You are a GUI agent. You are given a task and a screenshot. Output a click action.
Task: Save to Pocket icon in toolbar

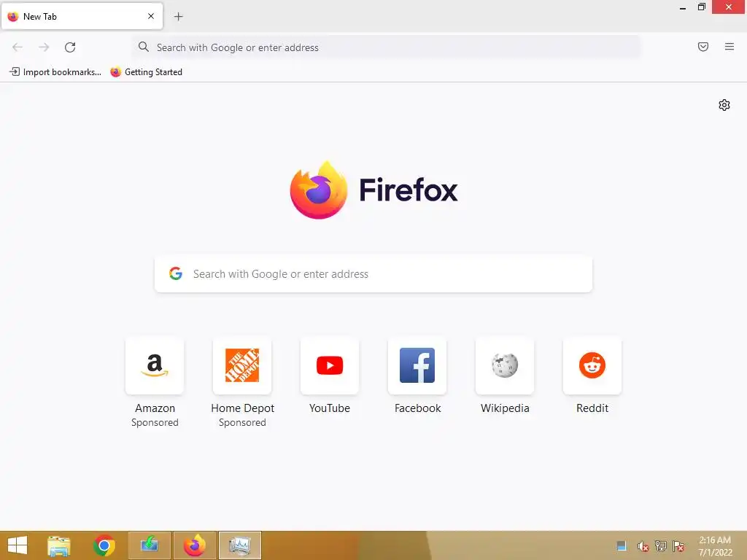click(703, 47)
